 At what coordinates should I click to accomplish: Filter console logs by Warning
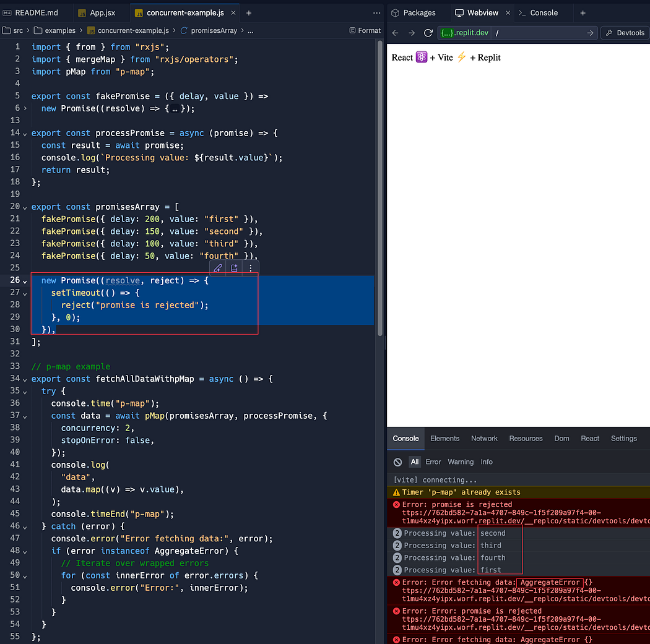coord(461,462)
